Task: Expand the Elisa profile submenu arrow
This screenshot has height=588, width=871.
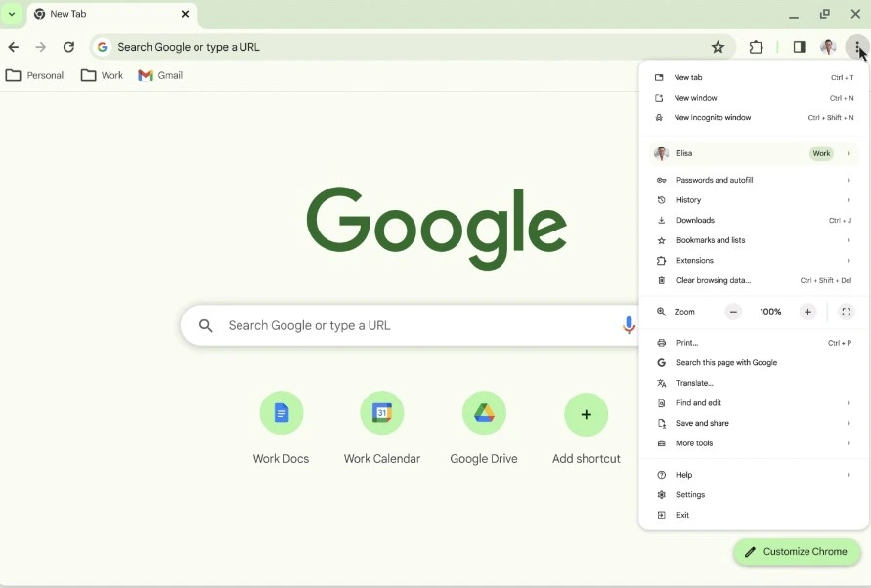Action: pos(849,153)
